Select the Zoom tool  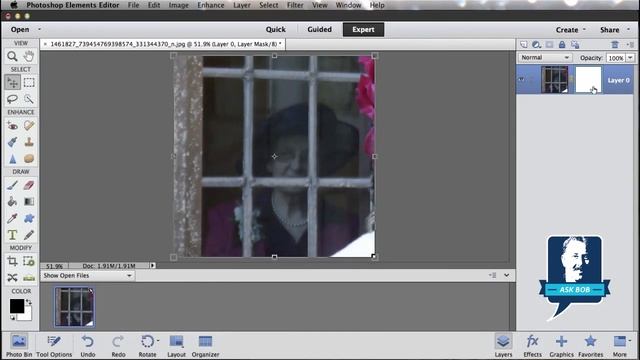12,56
